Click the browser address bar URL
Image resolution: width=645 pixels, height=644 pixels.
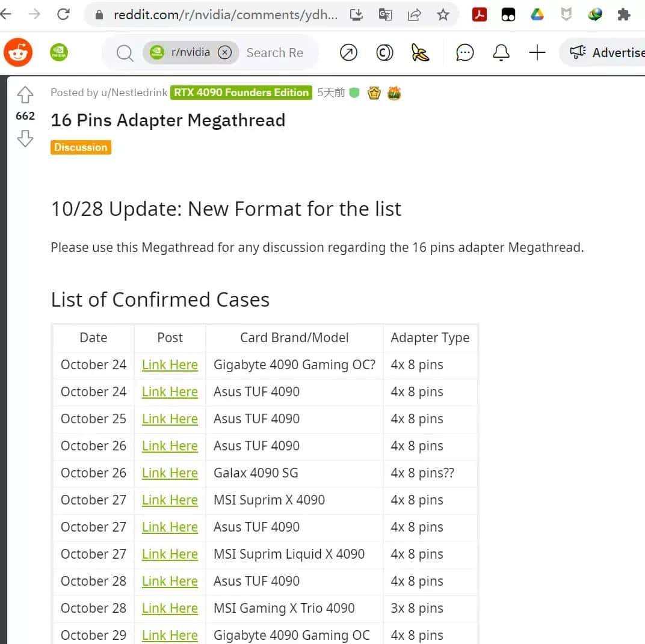point(226,14)
